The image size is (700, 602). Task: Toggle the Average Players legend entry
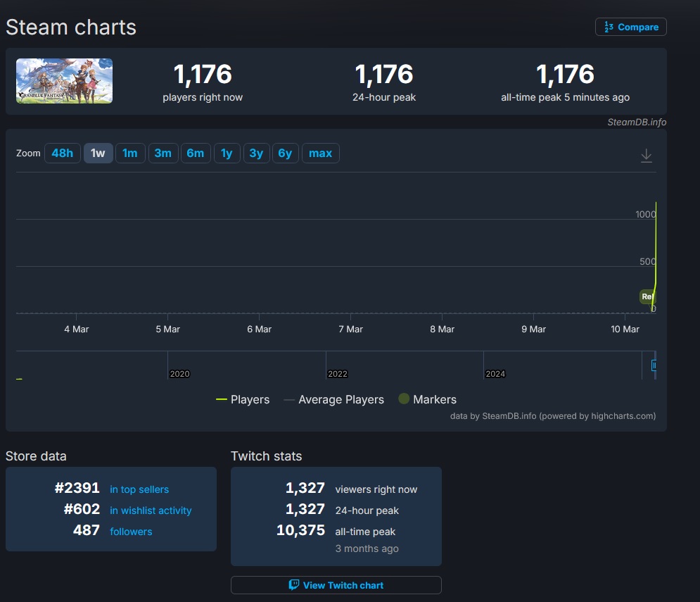(334, 399)
